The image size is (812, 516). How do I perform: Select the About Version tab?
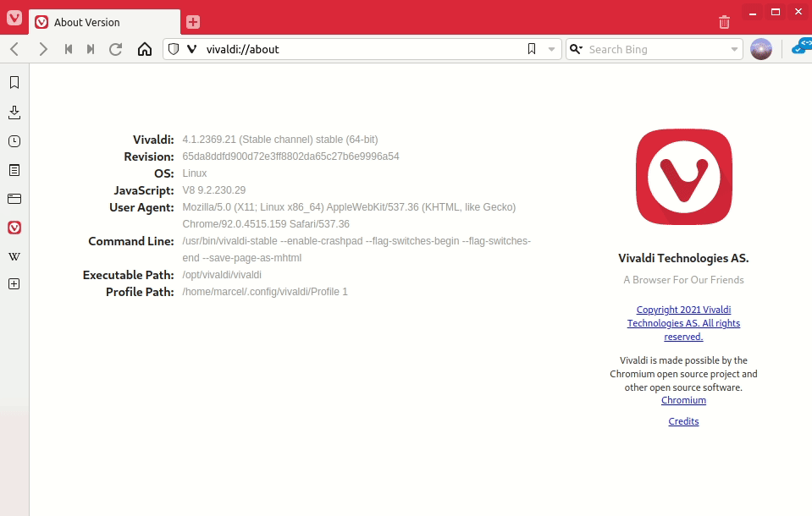[x=105, y=22]
